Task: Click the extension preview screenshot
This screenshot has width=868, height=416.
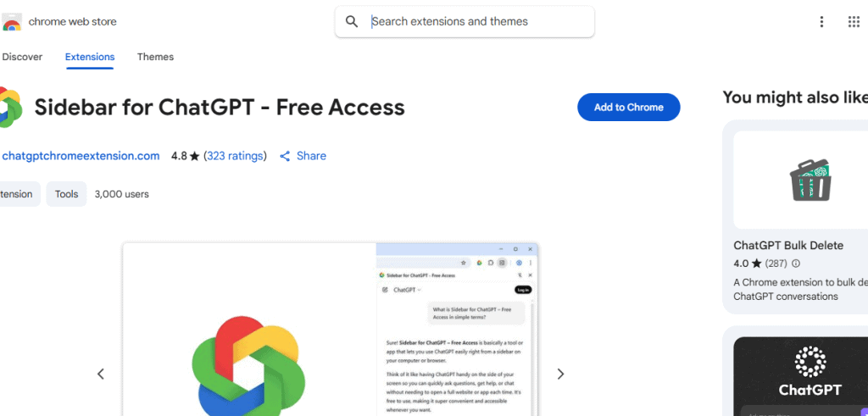Action: 330,329
